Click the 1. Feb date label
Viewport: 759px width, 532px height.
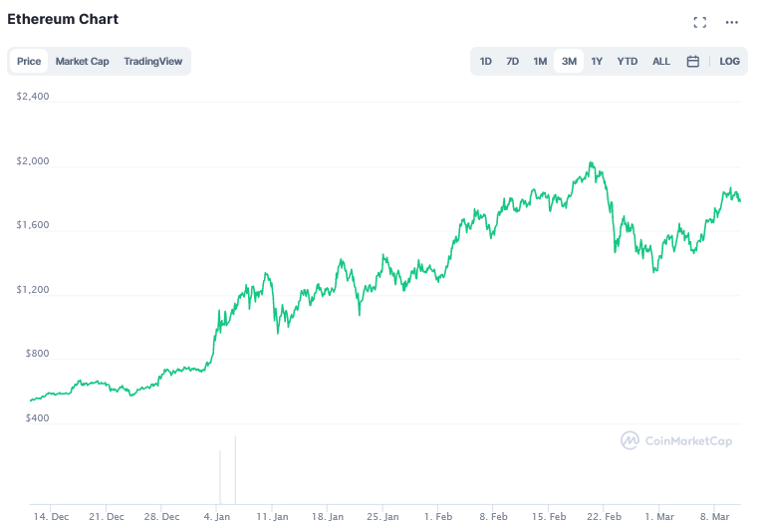[x=438, y=516]
